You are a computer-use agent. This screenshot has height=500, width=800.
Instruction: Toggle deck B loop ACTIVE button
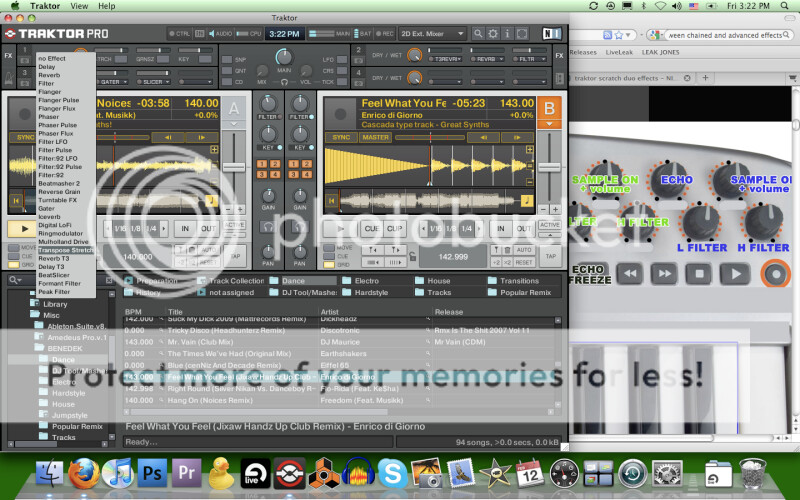[549, 225]
